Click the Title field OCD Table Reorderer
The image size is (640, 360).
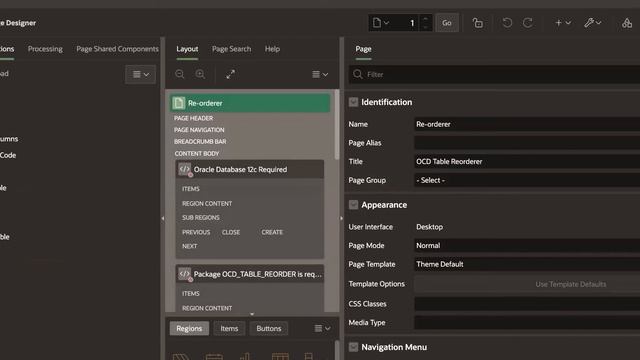click(x=527, y=162)
